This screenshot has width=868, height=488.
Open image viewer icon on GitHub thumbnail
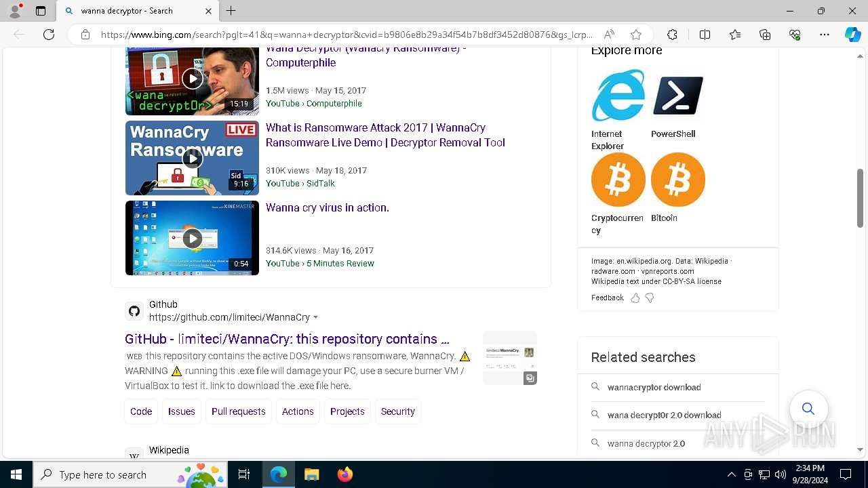(530, 378)
